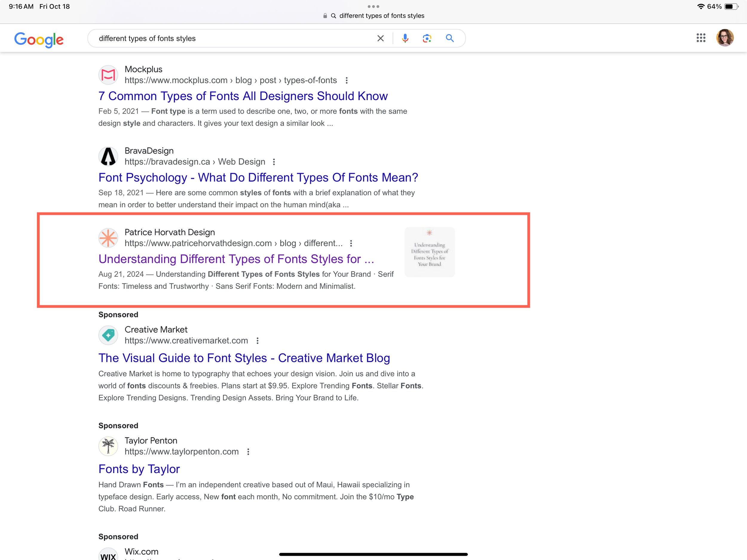Open more options for the BravaDesign result
Viewport: 747px width, 560px height.
(x=274, y=162)
